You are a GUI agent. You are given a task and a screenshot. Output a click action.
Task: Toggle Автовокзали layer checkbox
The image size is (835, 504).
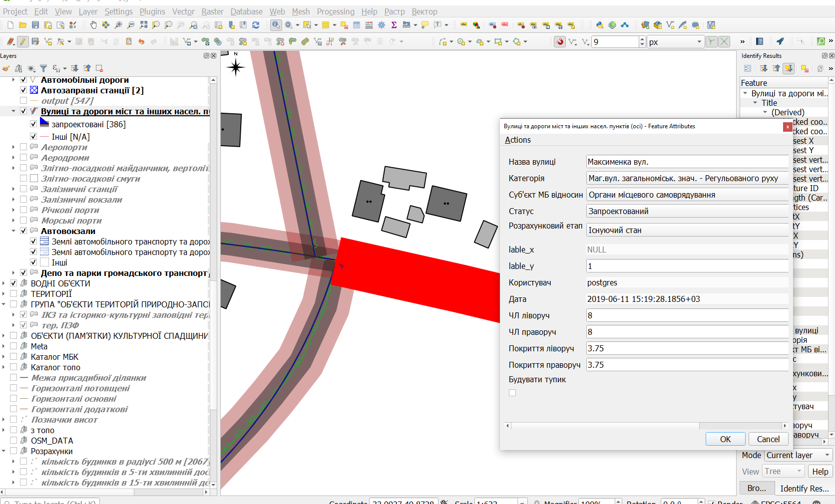pyautogui.click(x=23, y=231)
